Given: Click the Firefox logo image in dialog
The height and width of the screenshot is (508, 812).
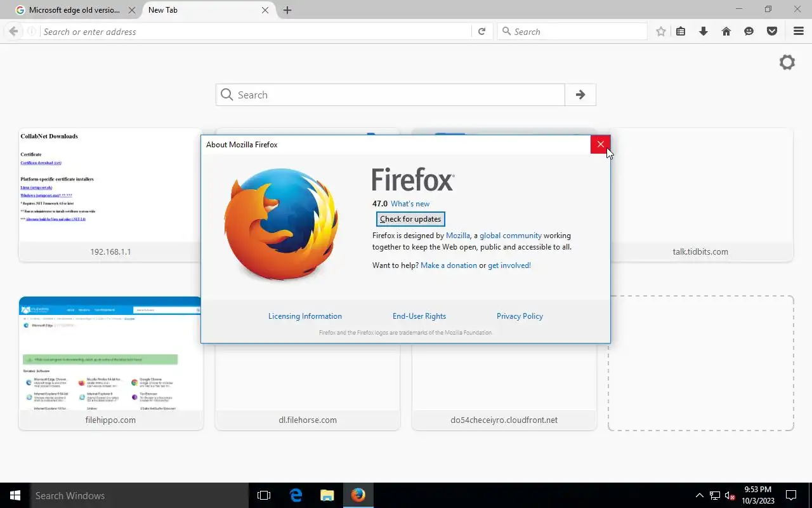Looking at the screenshot, I should pos(282,224).
